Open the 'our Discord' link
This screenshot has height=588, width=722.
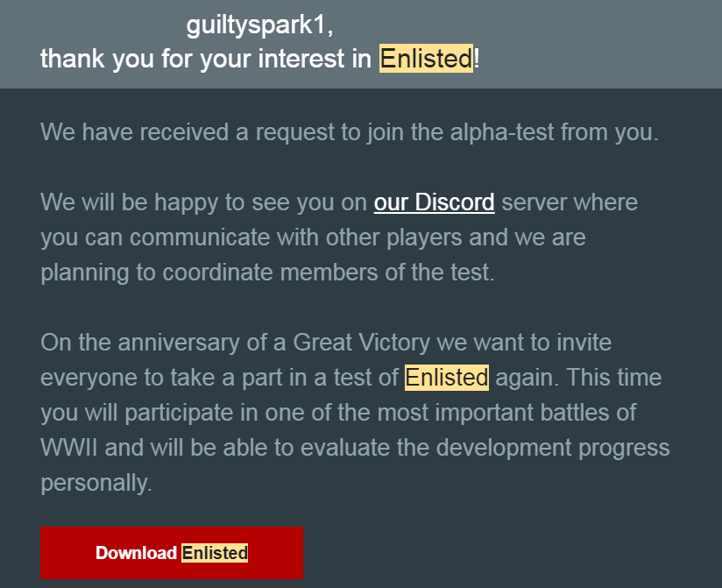[434, 202]
